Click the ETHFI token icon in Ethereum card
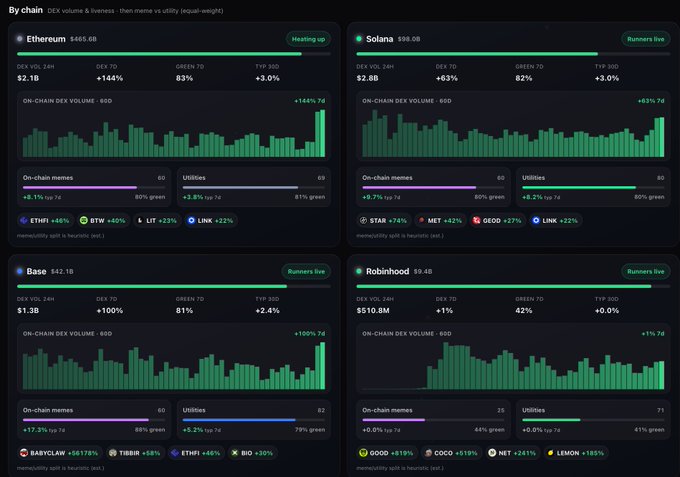The height and width of the screenshot is (477, 680). 24,221
